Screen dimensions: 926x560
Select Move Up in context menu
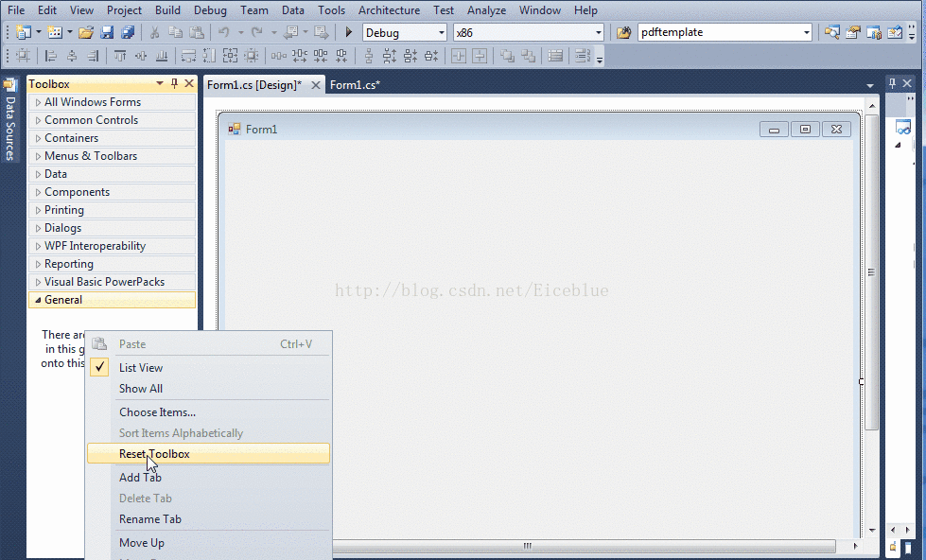[x=208, y=543]
